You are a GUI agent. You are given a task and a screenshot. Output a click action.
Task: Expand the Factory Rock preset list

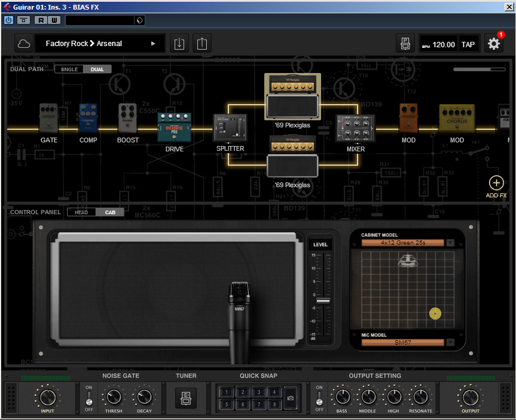[x=153, y=44]
